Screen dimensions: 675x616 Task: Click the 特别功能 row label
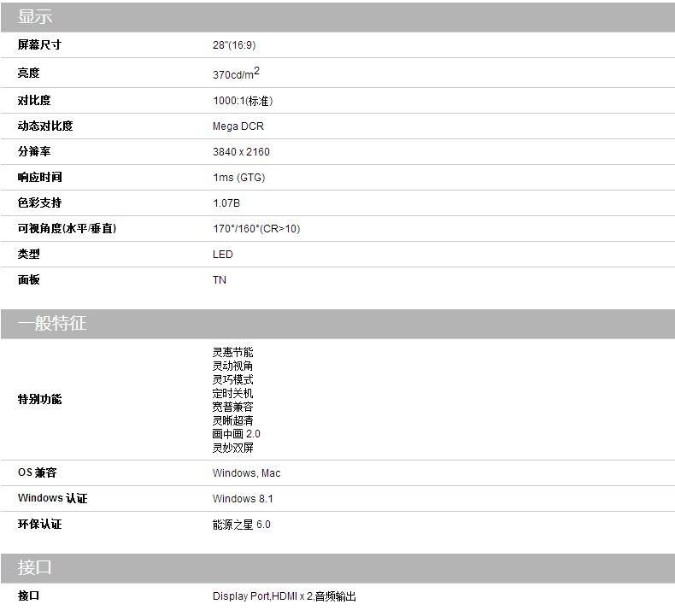pos(39,400)
